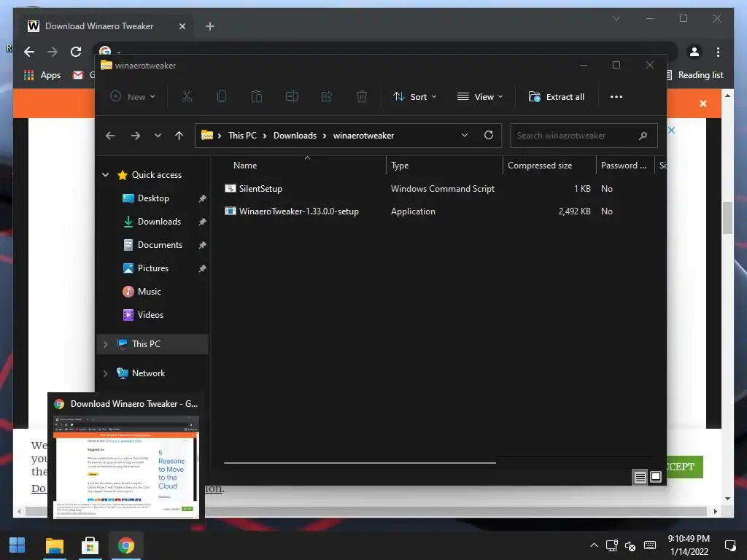The width and height of the screenshot is (747, 560).
Task: Click the Rename icon in Explorer toolbar
Action: click(x=292, y=97)
